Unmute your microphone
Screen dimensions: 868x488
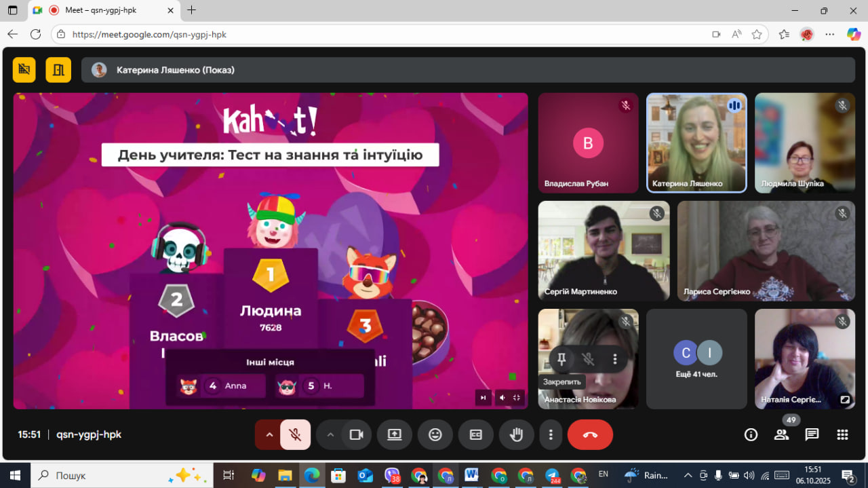(x=296, y=435)
